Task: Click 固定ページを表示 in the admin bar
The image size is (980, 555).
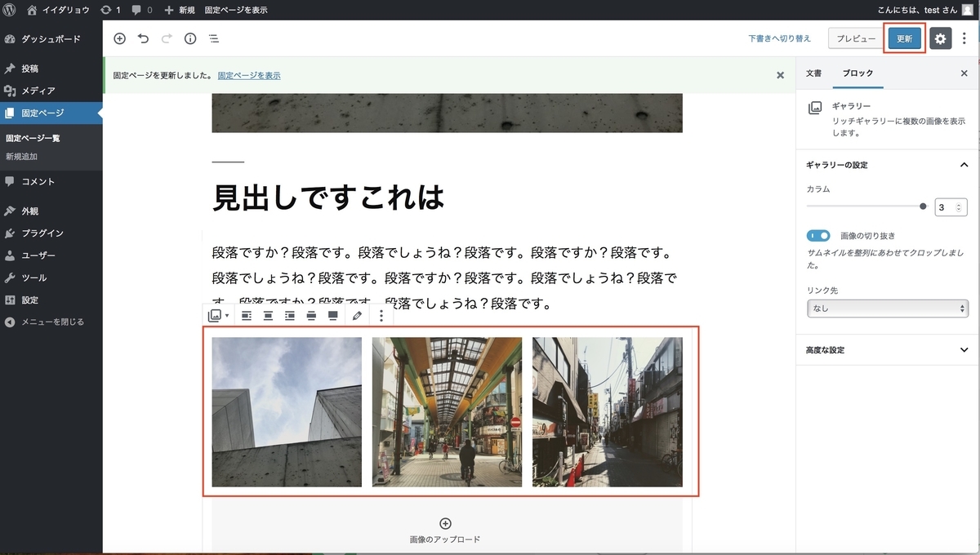Action: [x=236, y=10]
